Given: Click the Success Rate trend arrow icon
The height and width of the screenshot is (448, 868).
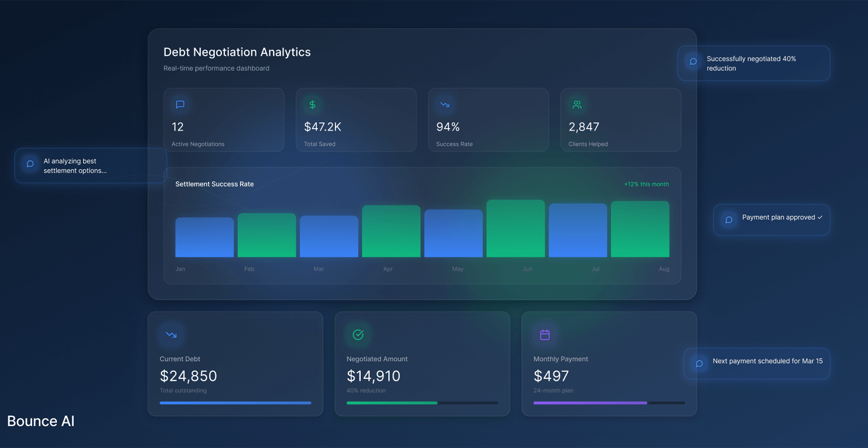Looking at the screenshot, I should (445, 105).
